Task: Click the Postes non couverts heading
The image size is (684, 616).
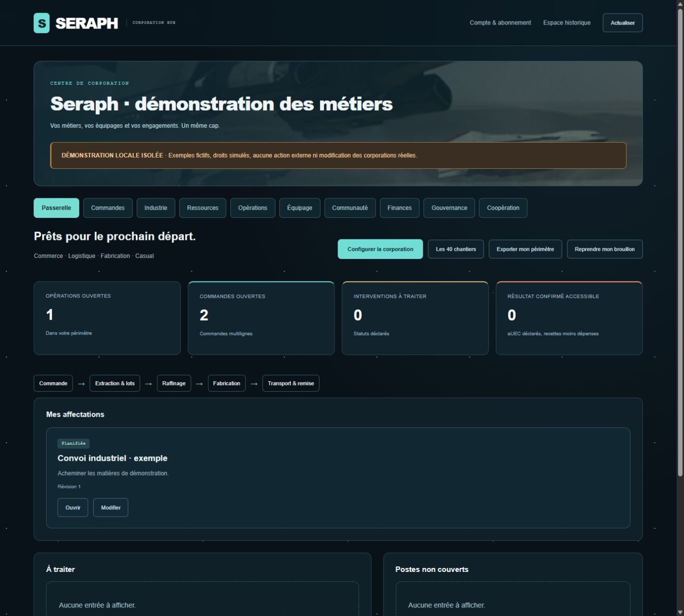Action: [x=432, y=569]
